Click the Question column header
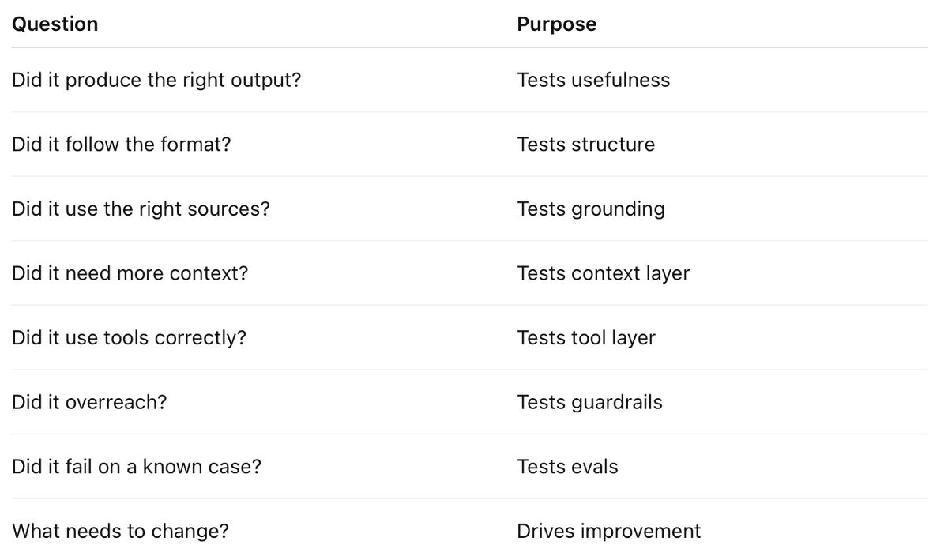This screenshot has width=948, height=560. tap(55, 24)
